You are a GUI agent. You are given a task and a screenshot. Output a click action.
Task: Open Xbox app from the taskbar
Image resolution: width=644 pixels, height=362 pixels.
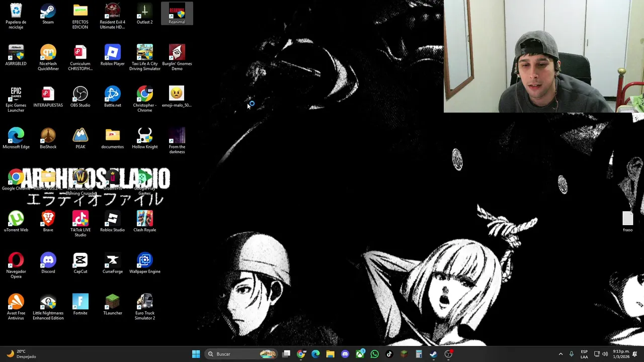coord(360,354)
